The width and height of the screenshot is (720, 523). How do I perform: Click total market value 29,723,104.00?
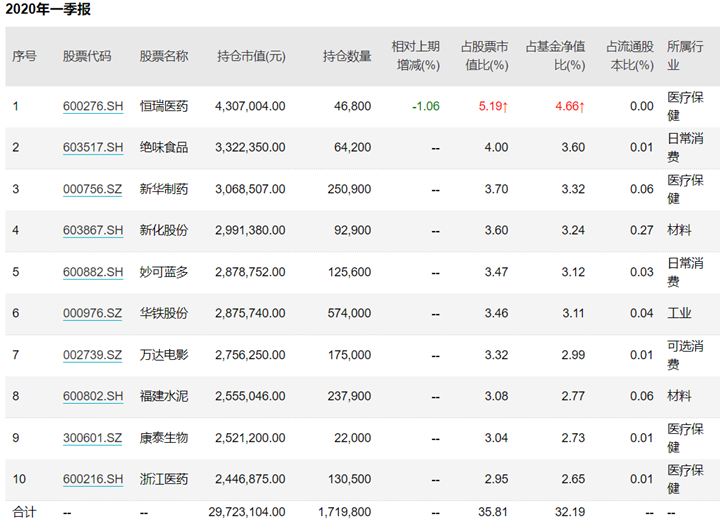click(x=247, y=512)
